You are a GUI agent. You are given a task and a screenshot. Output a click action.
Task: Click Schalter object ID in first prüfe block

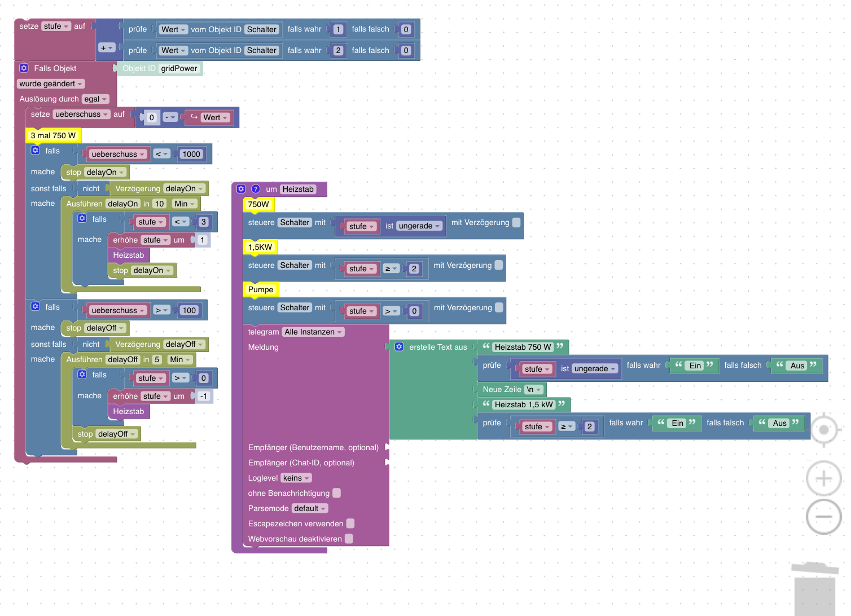tap(262, 29)
